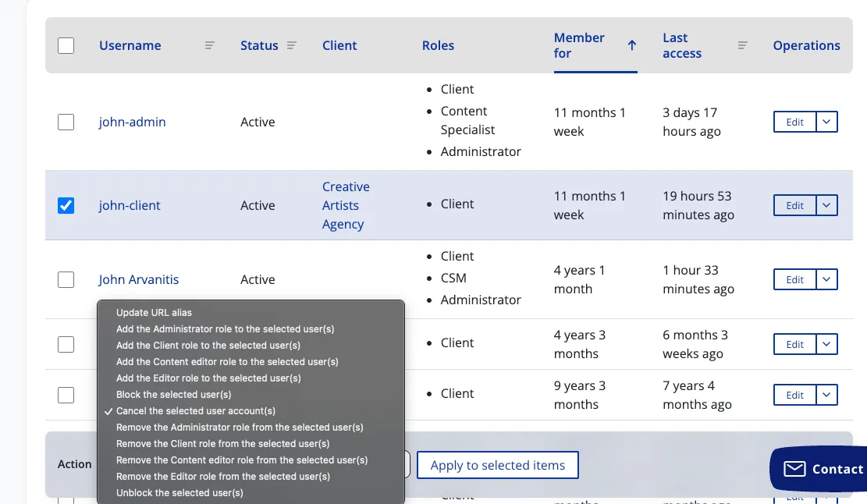Click Edit in the 9 years 3 months row
Viewport: 867px width, 504px height.
794,395
